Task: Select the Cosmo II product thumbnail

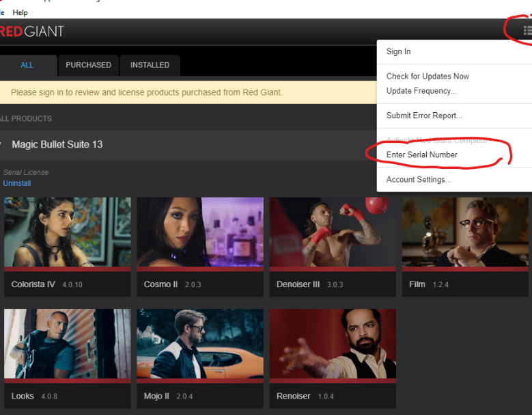Action: (199, 234)
